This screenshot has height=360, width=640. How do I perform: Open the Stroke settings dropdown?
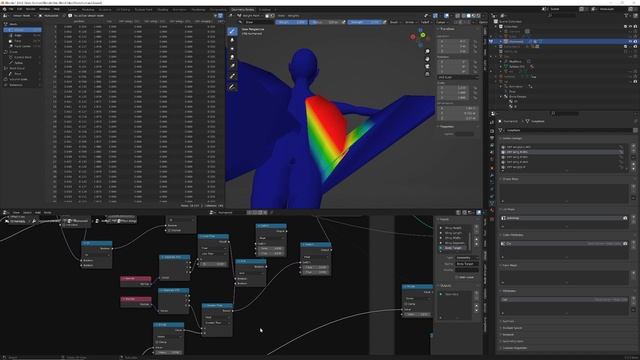[x=410, y=22]
